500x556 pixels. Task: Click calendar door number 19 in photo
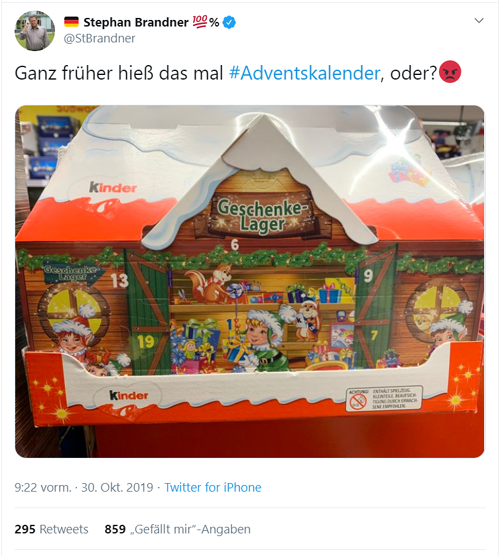click(x=146, y=342)
